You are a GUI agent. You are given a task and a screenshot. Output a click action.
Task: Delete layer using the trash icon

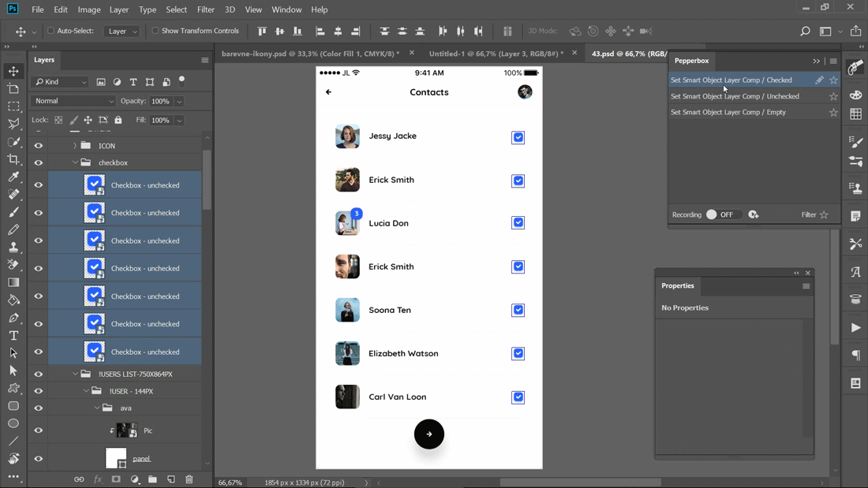pos(189,479)
